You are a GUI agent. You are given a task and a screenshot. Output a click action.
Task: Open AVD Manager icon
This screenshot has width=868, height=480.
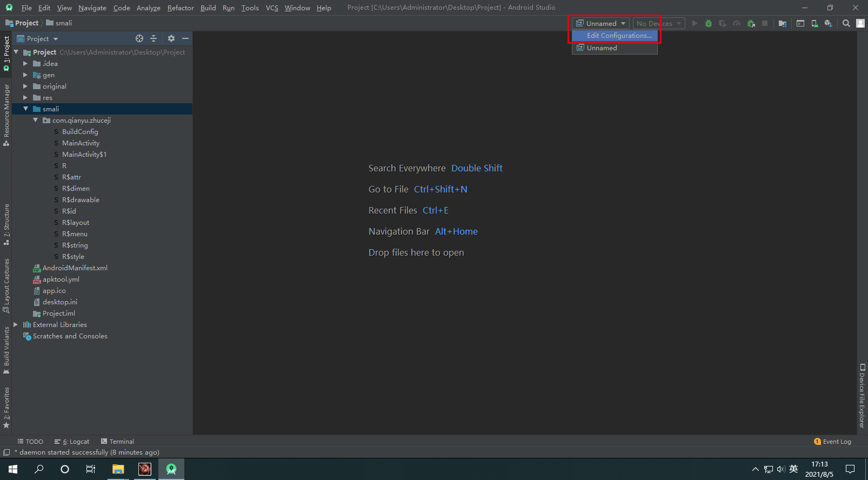[x=814, y=23]
